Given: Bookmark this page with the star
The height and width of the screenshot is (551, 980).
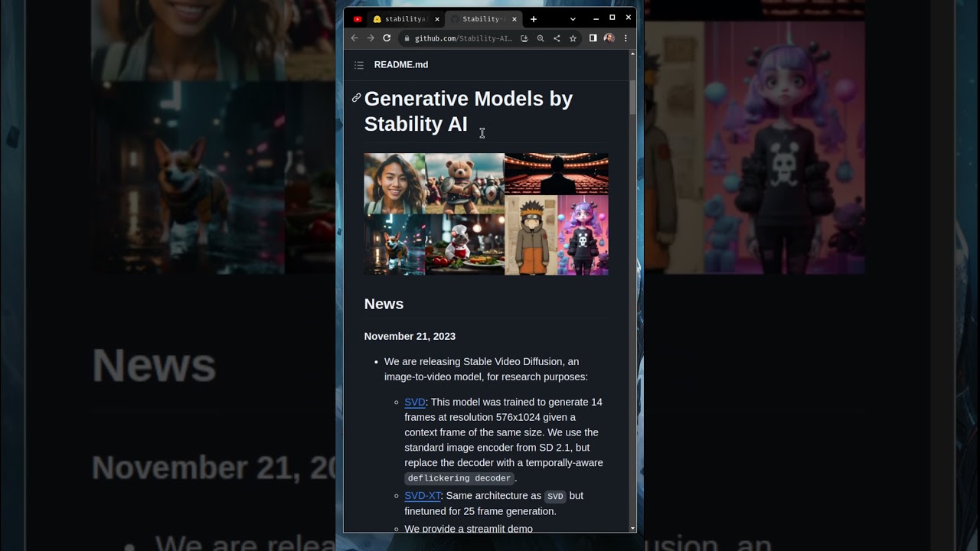Looking at the screenshot, I should tap(573, 38).
